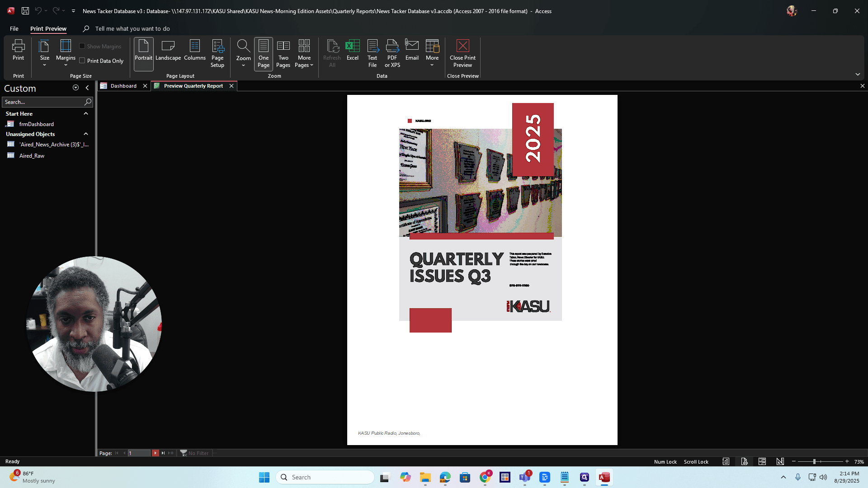
Task: Open the File menu
Action: click(14, 28)
